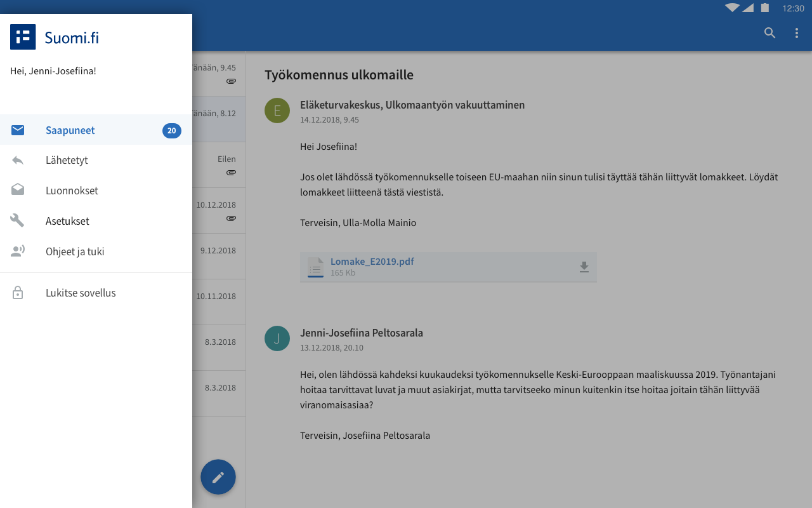Click the green E sender avatar
Image resolution: width=812 pixels, height=508 pixels.
tap(277, 110)
